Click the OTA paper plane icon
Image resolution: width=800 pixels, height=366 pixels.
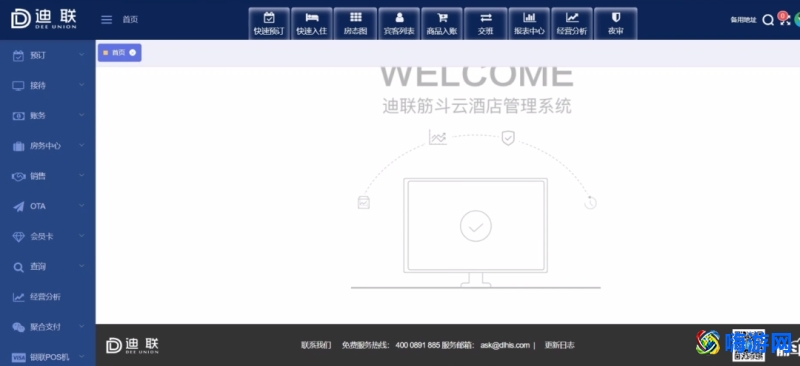[18, 206]
